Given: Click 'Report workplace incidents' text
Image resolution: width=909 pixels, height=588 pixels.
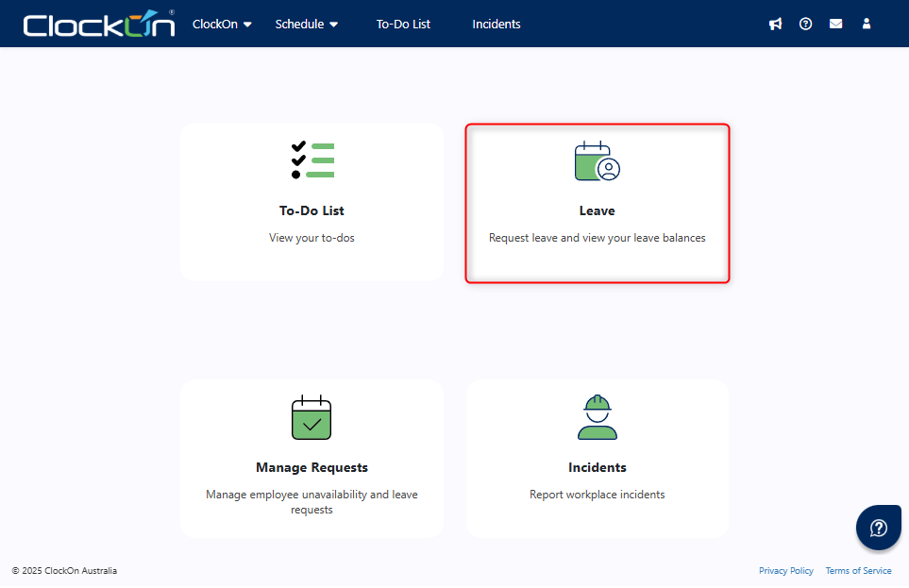Looking at the screenshot, I should tap(598, 495).
